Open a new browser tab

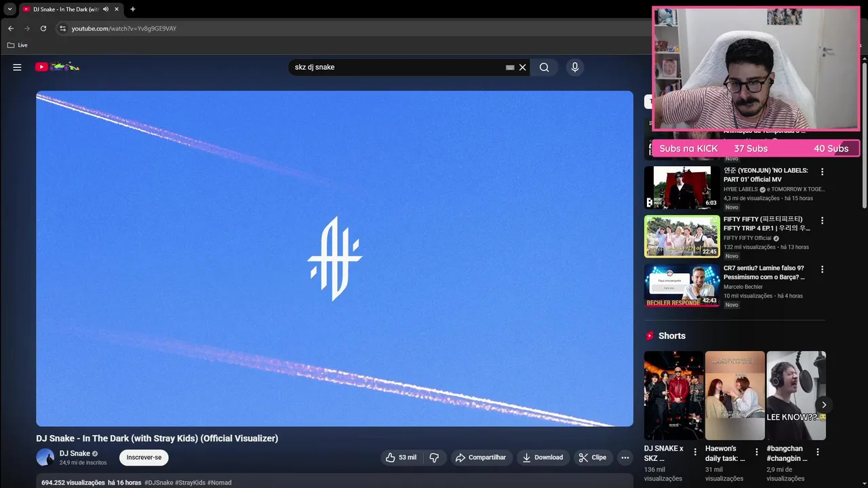pyautogui.click(x=133, y=9)
